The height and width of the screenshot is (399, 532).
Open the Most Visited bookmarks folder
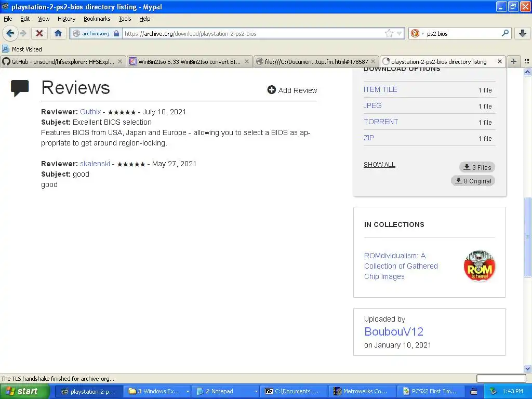pos(22,49)
